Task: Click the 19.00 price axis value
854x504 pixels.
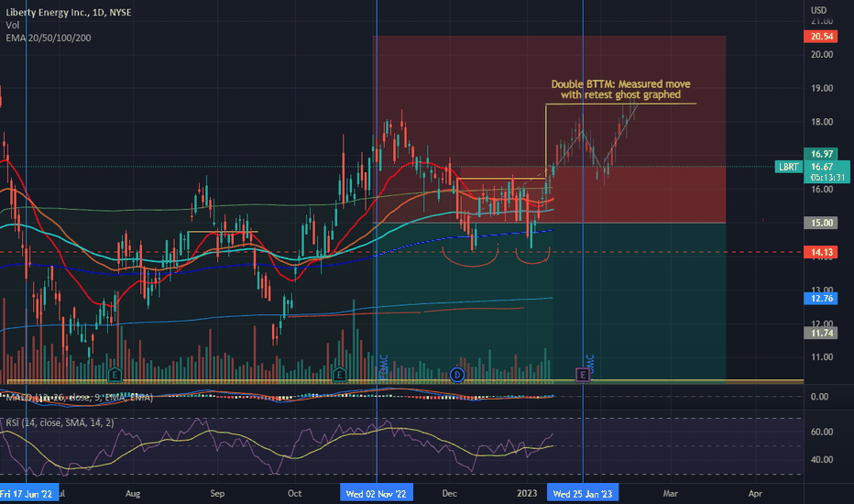Action: tap(821, 88)
